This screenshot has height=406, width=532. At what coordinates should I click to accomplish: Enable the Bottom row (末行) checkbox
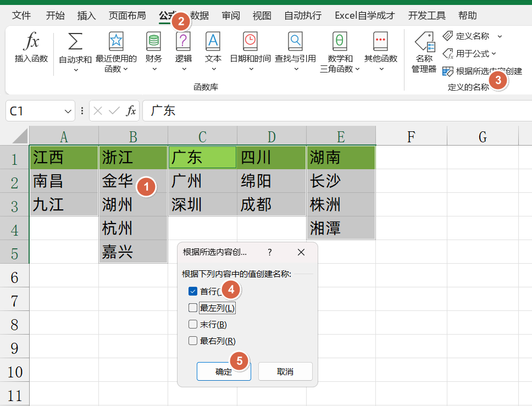tap(193, 324)
